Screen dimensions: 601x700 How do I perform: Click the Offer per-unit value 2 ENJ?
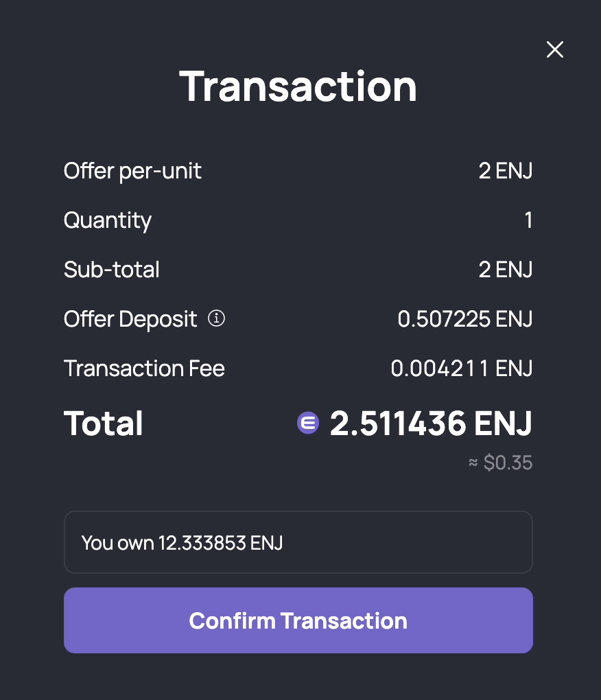506,170
